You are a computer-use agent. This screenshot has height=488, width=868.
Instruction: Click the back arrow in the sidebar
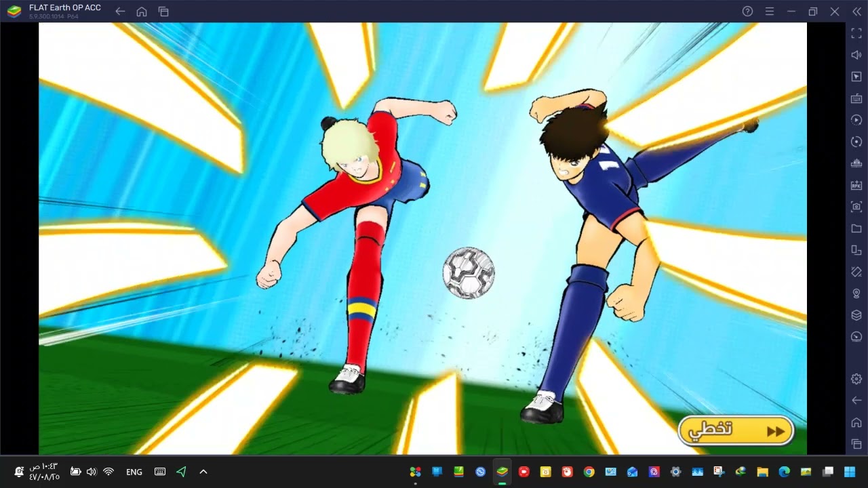(856, 401)
